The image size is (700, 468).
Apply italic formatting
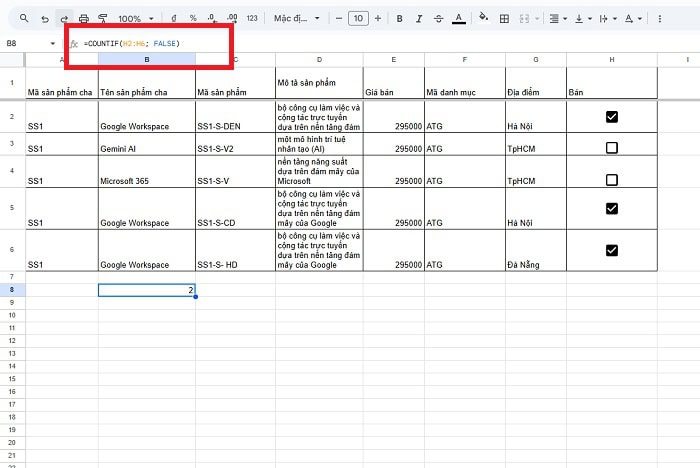[419, 18]
